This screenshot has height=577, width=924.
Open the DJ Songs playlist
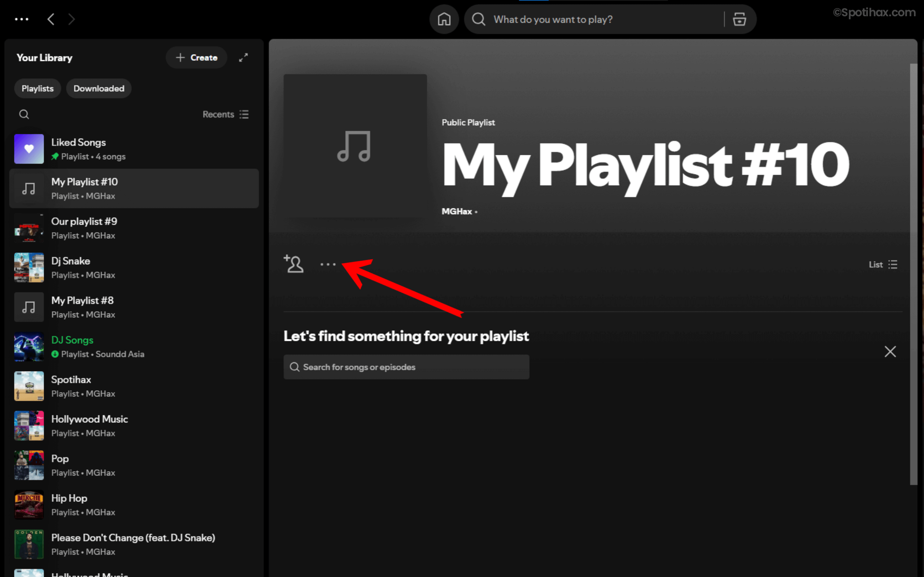[x=134, y=347]
